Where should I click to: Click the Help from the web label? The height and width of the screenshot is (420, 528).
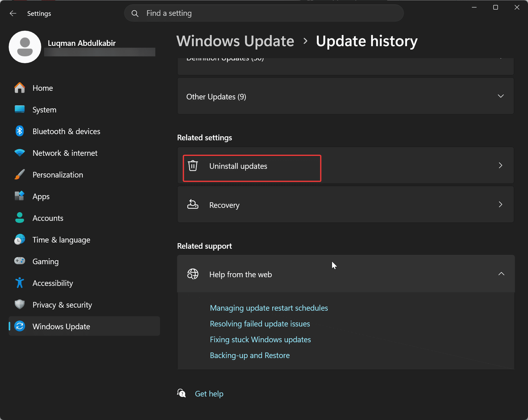click(x=241, y=274)
